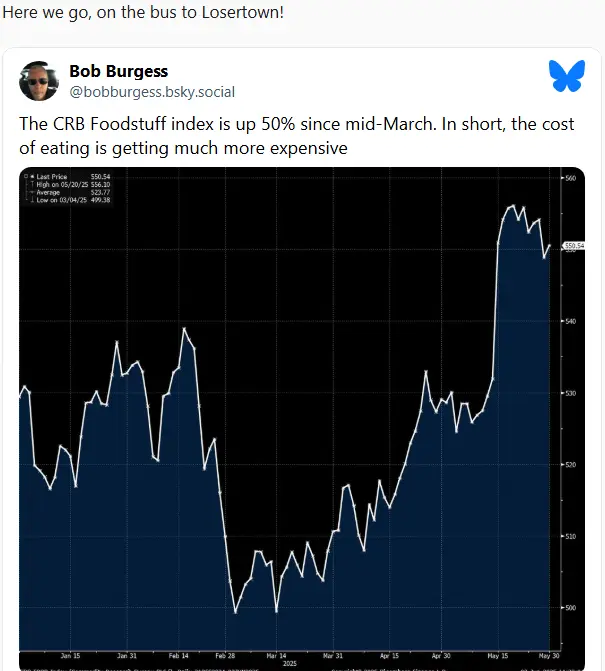Select the Jan 15 date axis label
605x671 pixels.
[70, 656]
